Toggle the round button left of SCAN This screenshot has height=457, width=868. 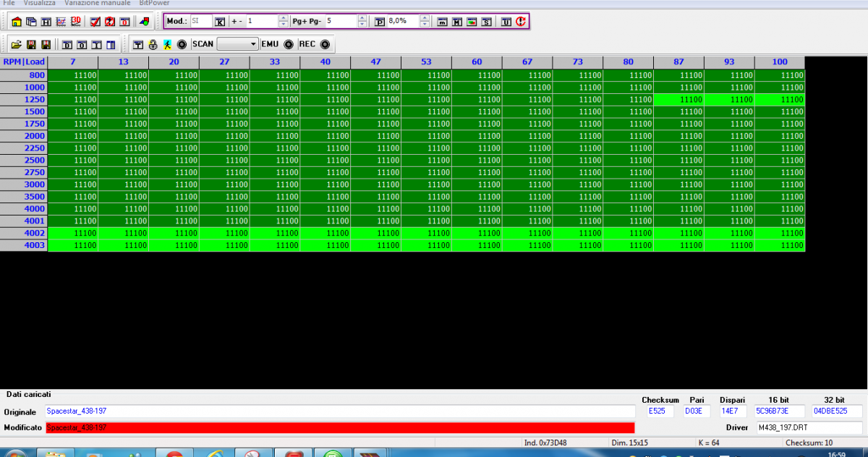pos(182,44)
